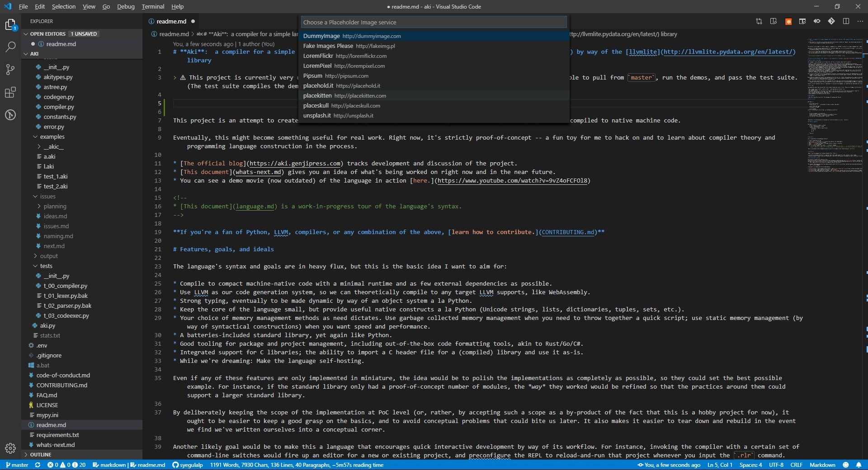Click the GitHub syegulalp status item
The width and height of the screenshot is (868, 470).
[187, 465]
